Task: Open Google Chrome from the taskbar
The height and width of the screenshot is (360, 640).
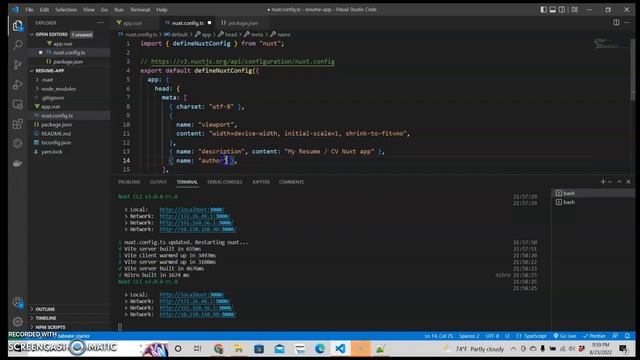Action: click(x=218, y=349)
